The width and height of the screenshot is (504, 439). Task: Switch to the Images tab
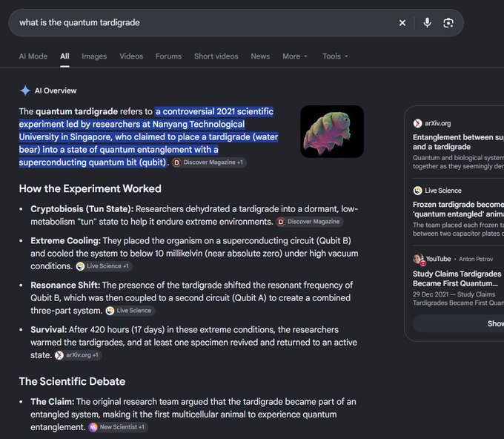coord(94,56)
